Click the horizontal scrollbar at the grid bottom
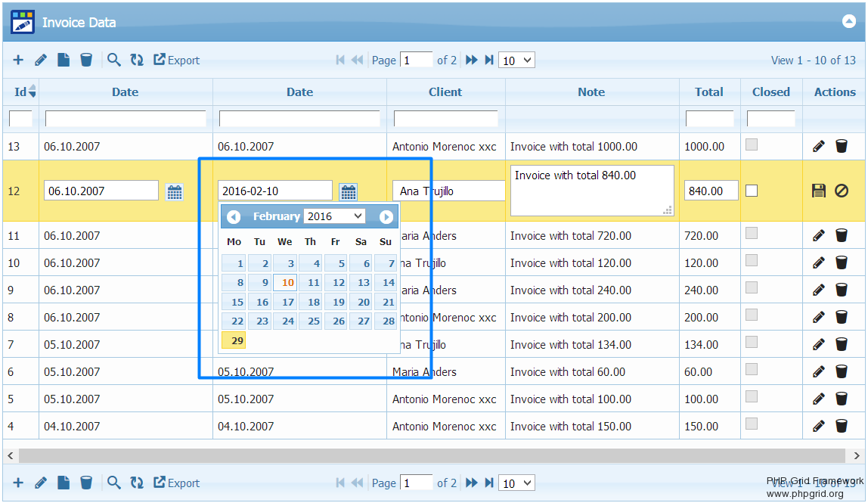Screen dimensions: 868x503 (x=431, y=456)
